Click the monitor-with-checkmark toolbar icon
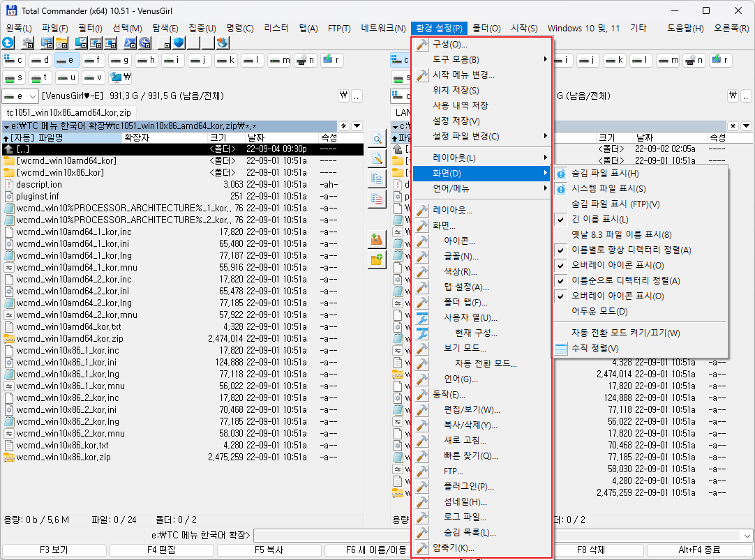Viewport: 755px width, 560px height. [x=82, y=43]
